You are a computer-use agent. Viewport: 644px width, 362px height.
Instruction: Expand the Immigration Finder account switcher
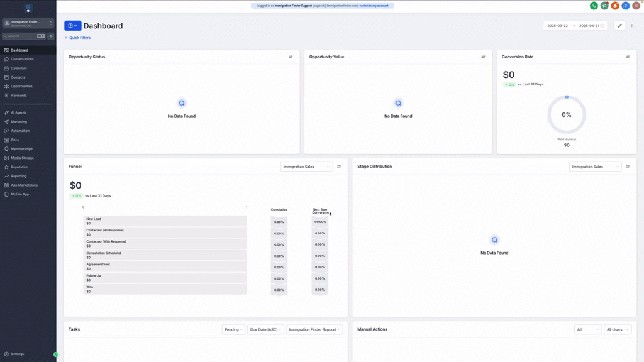pyautogui.click(x=28, y=23)
